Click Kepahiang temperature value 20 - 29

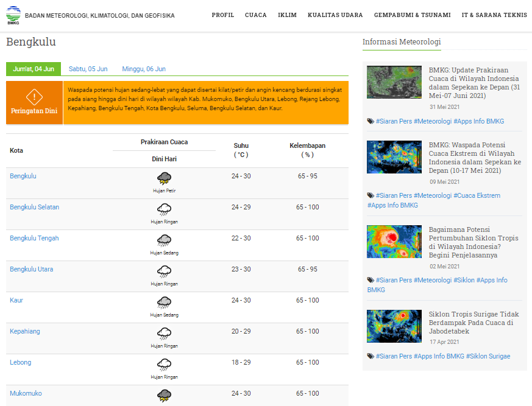pos(241,332)
